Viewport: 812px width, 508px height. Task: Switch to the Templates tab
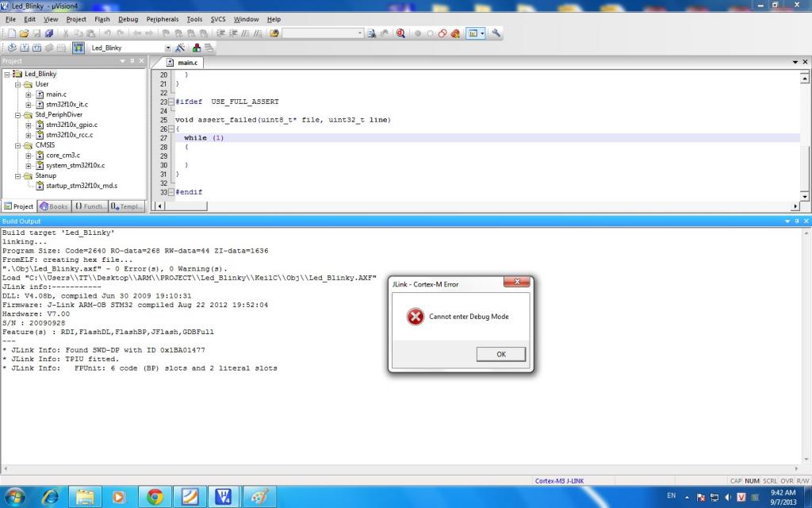tap(127, 206)
